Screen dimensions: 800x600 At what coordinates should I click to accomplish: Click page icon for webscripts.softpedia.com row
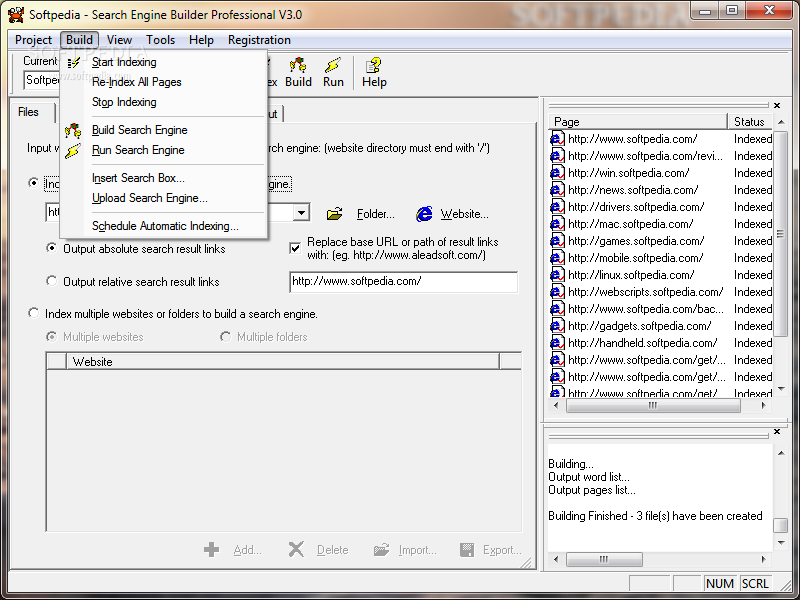point(557,292)
